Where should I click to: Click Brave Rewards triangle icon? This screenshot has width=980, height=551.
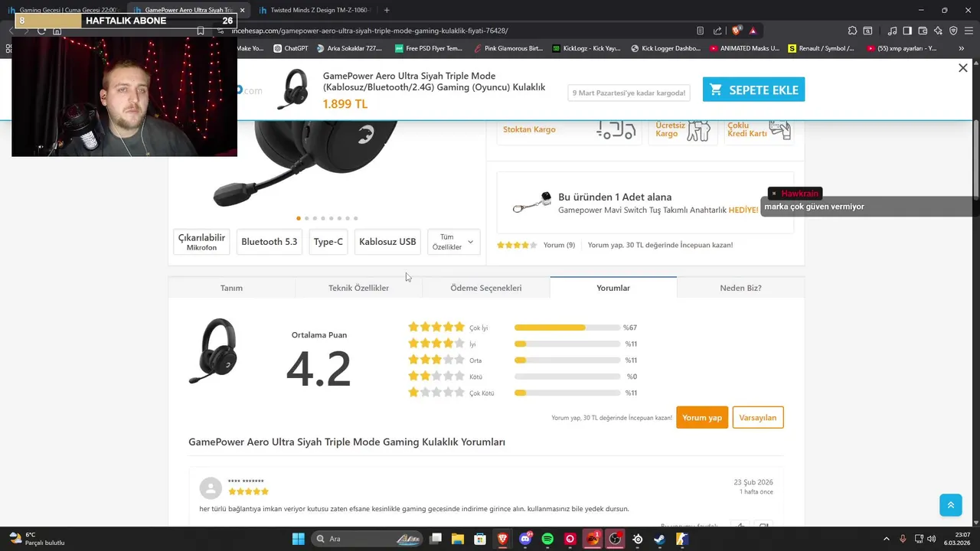[753, 31]
